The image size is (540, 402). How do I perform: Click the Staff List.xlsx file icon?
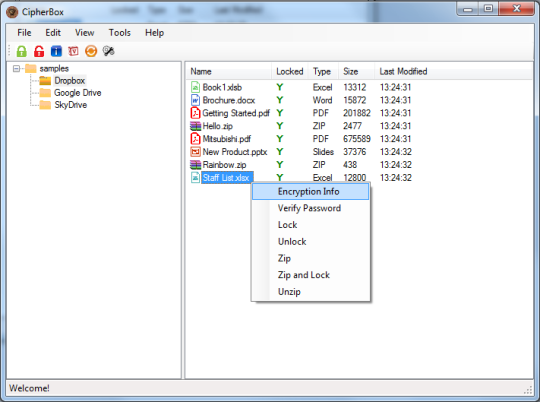195,177
